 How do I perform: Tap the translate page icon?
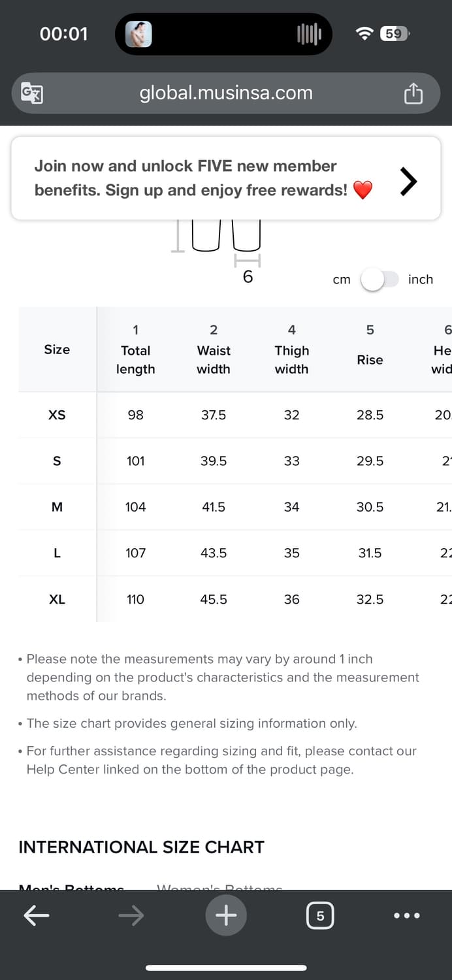pos(32,93)
